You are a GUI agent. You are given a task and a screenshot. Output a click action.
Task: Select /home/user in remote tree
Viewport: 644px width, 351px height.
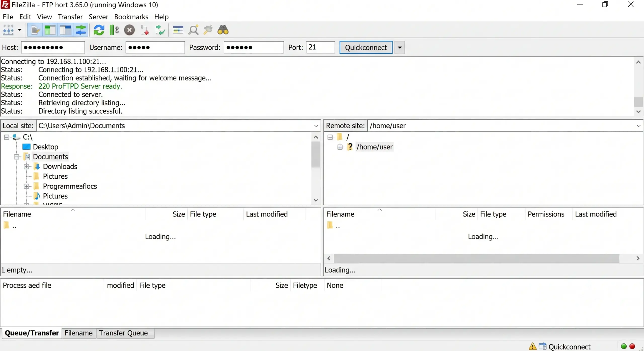click(x=374, y=147)
